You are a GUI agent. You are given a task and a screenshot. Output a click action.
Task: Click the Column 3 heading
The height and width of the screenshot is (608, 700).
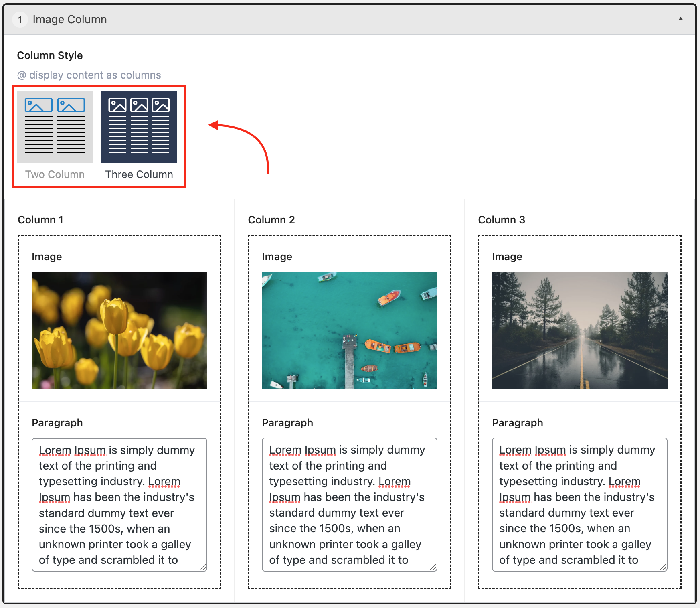[x=502, y=220]
